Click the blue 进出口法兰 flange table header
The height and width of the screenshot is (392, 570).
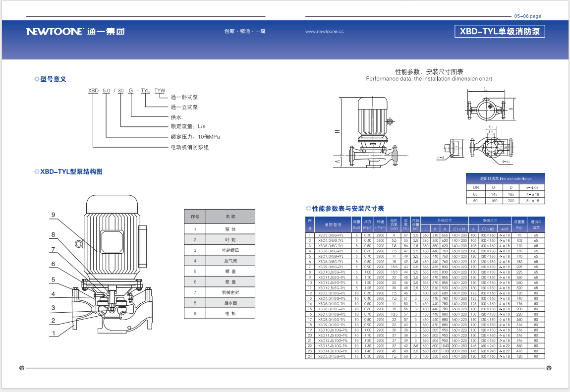click(505, 178)
